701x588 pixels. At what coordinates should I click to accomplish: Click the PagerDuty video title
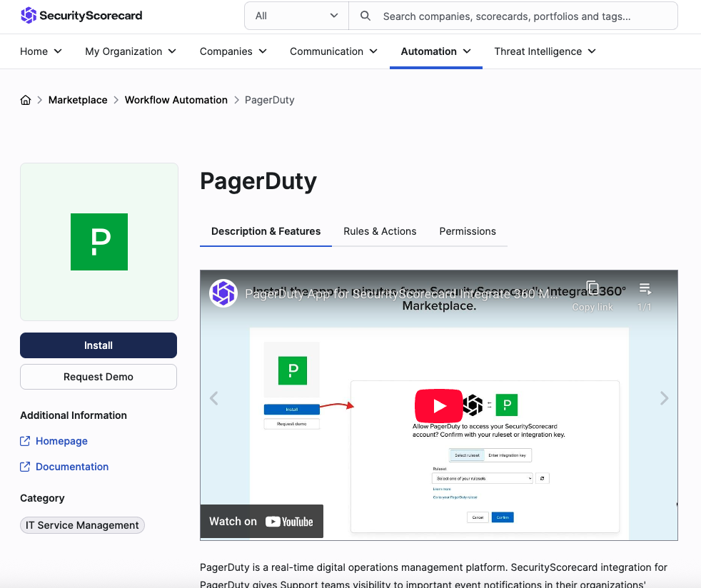coord(401,294)
